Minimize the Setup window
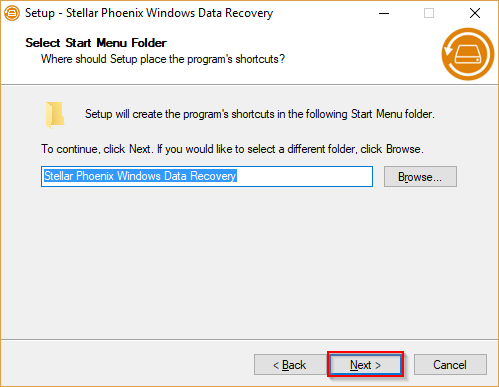Image resolution: width=499 pixels, height=387 pixels. tap(384, 13)
